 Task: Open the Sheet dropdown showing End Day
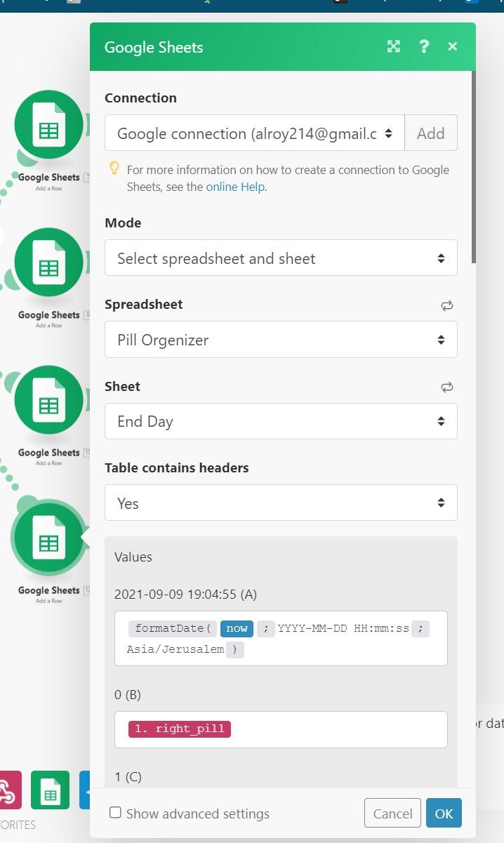click(281, 421)
